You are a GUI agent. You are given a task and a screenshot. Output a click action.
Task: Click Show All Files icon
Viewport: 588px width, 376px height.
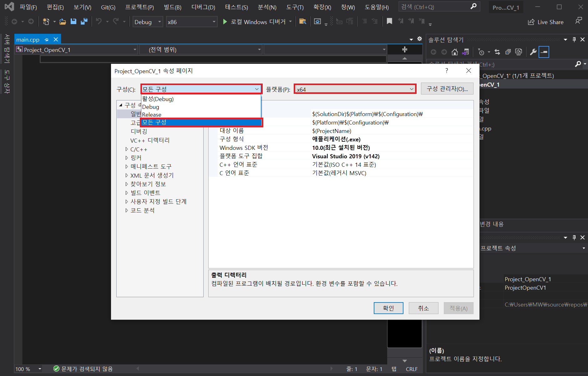click(519, 52)
